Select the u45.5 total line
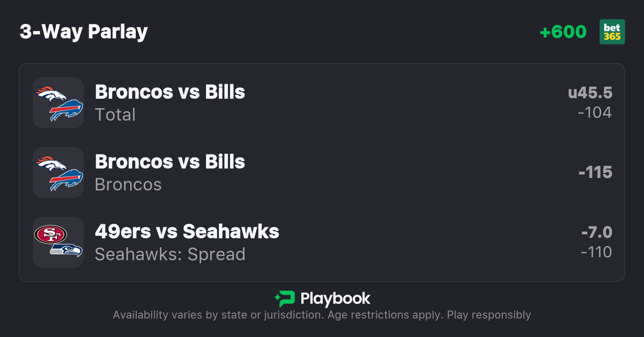Screen dimensions: 644x337 [x=590, y=93]
